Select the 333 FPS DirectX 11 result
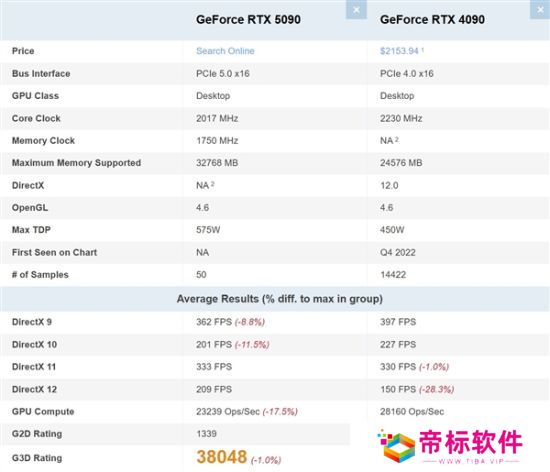This screenshot has height=472, width=550. (x=214, y=367)
